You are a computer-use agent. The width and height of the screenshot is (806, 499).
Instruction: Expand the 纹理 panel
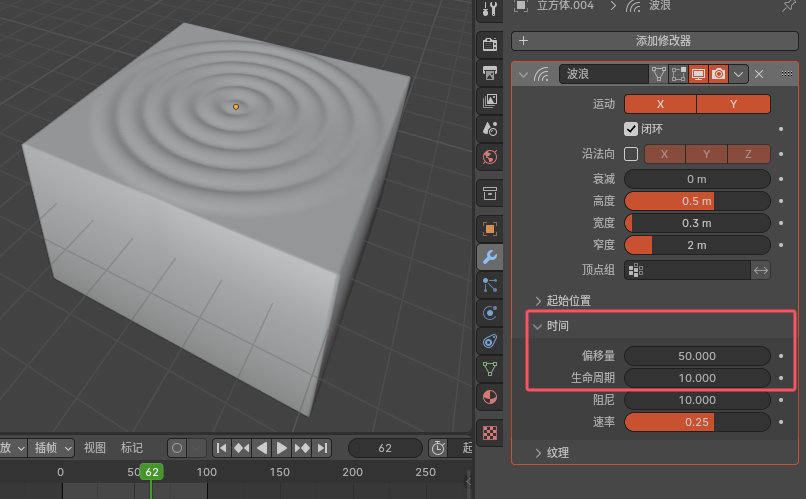click(x=557, y=453)
